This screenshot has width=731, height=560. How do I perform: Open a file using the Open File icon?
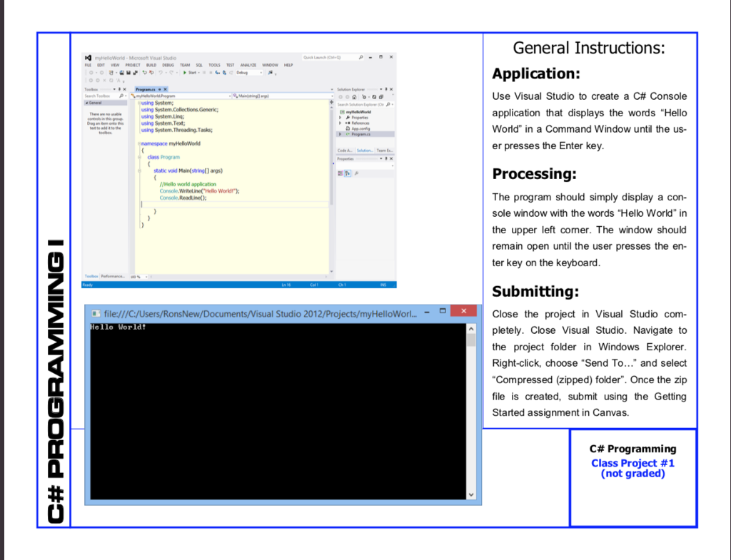tap(121, 72)
